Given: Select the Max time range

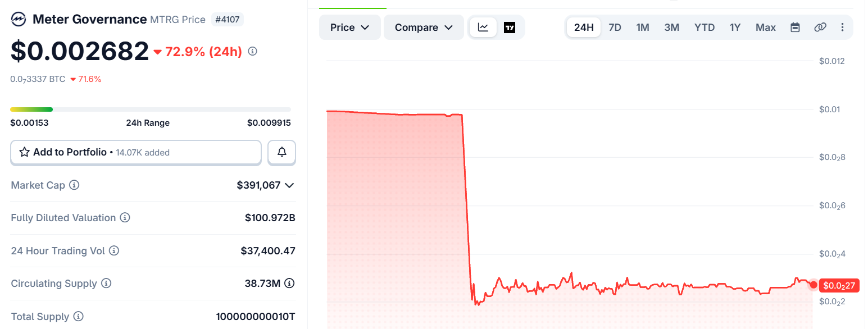Looking at the screenshot, I should [x=766, y=28].
